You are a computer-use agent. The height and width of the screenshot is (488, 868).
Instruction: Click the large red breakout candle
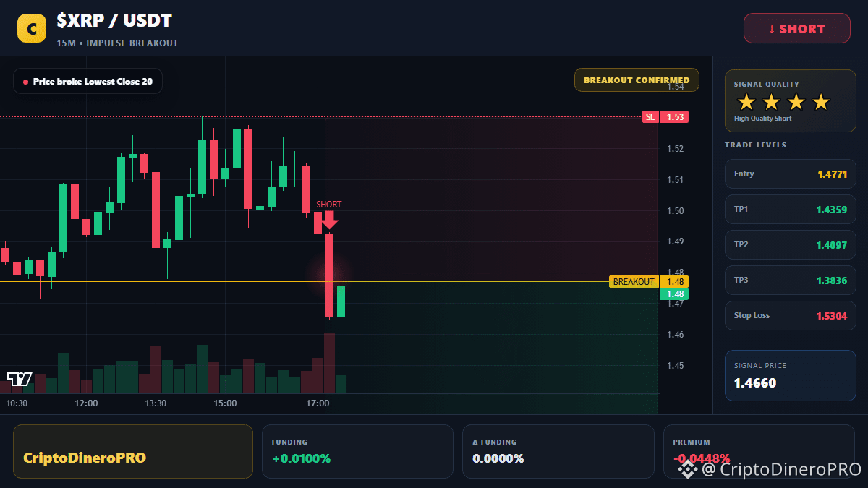329,275
